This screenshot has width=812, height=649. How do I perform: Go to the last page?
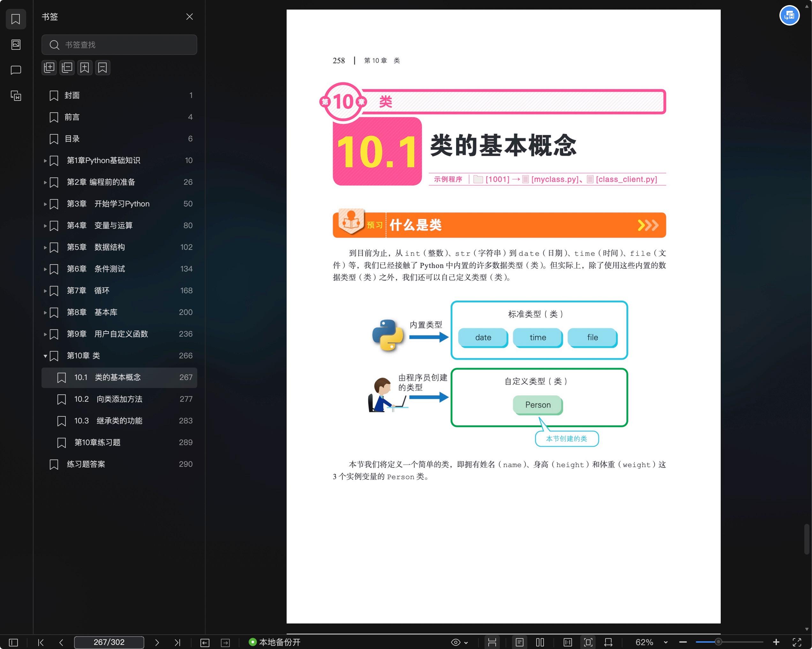[x=177, y=642]
